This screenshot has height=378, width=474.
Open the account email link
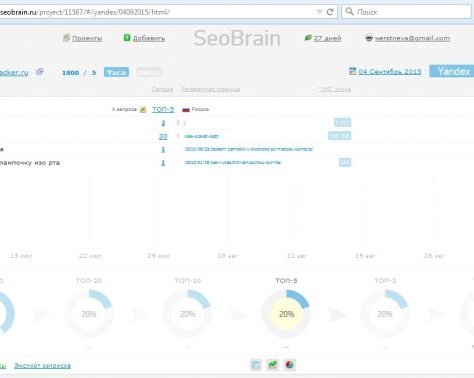[x=412, y=38]
